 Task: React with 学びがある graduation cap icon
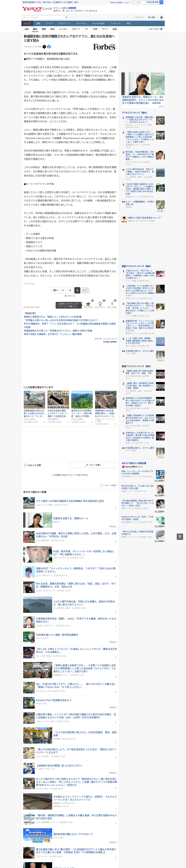(89, 304)
